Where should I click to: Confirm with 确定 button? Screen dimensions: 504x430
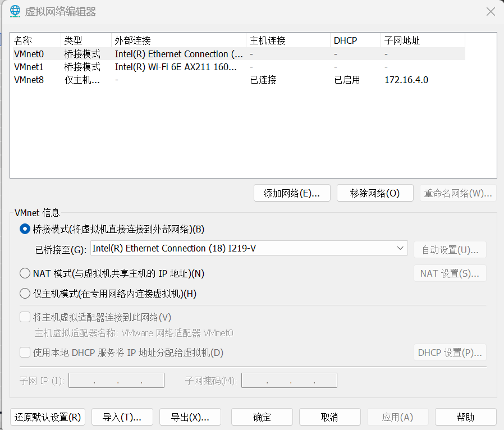click(x=262, y=417)
